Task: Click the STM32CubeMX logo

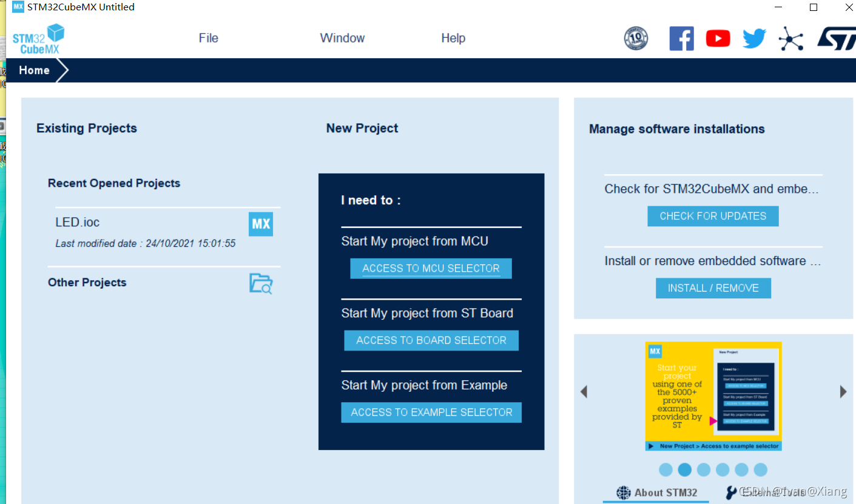Action: pyautogui.click(x=38, y=39)
